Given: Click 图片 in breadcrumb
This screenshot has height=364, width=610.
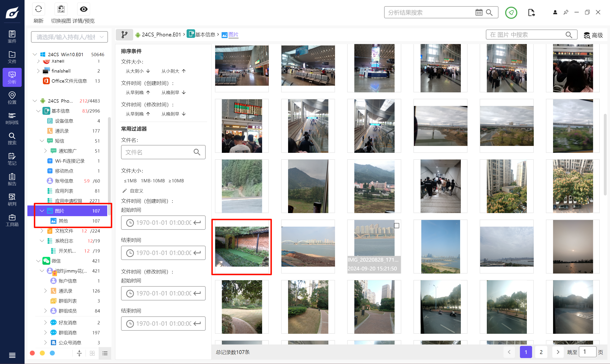Looking at the screenshot, I should pos(234,35).
